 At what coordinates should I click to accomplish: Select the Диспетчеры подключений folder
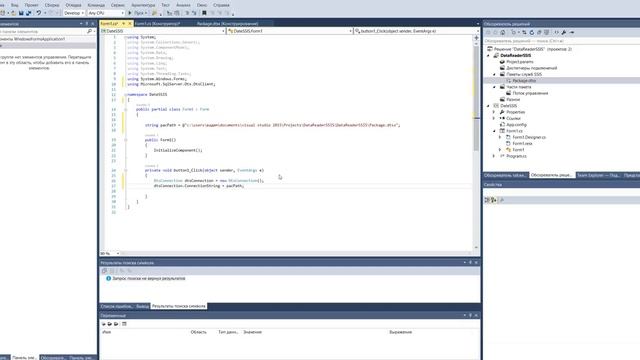[531, 68]
